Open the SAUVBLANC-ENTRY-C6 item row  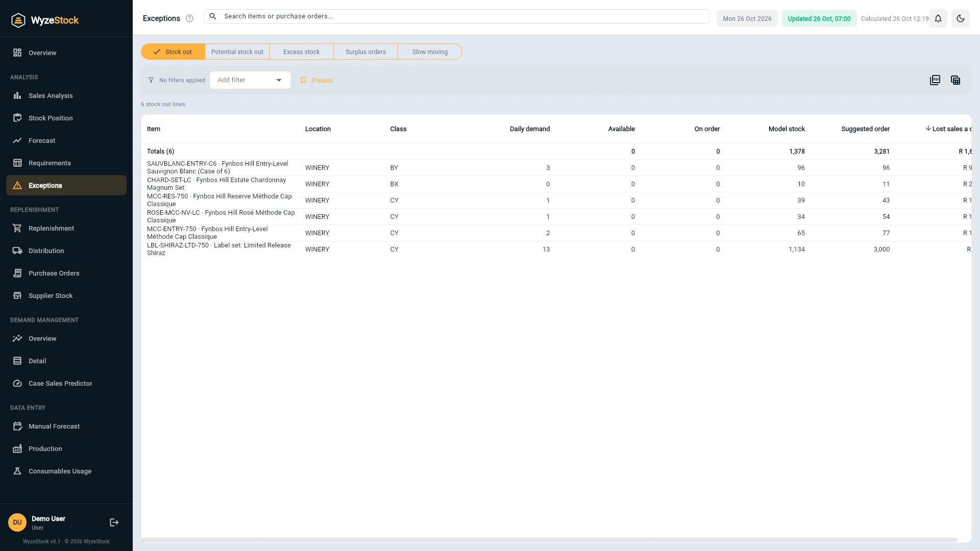pos(556,168)
